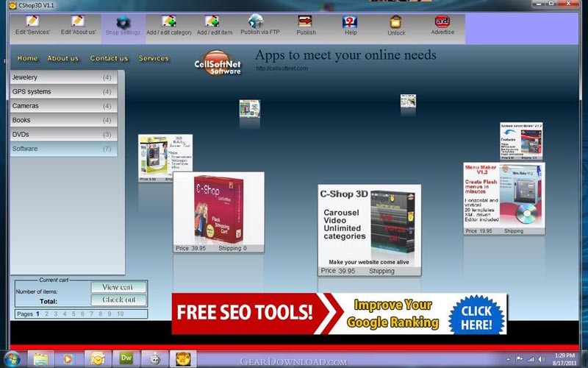
Task: Click the "Price 39.95" text under C-Shop box
Action: coord(190,248)
